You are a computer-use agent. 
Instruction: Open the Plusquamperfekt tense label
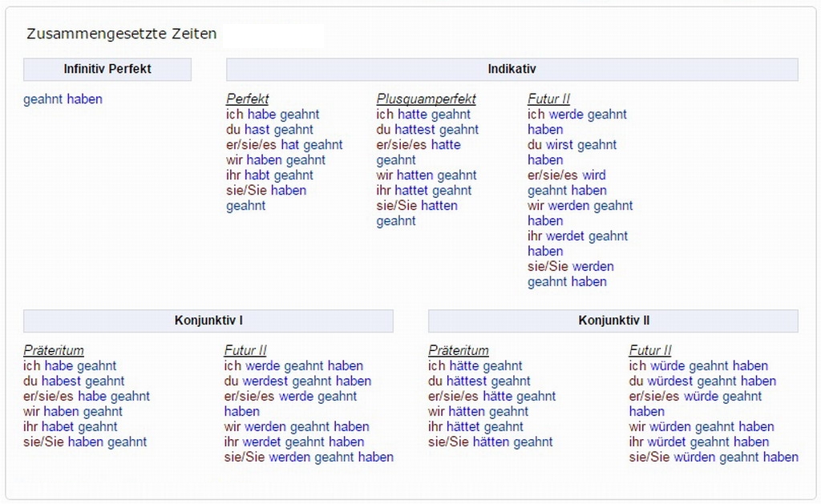pos(426,99)
